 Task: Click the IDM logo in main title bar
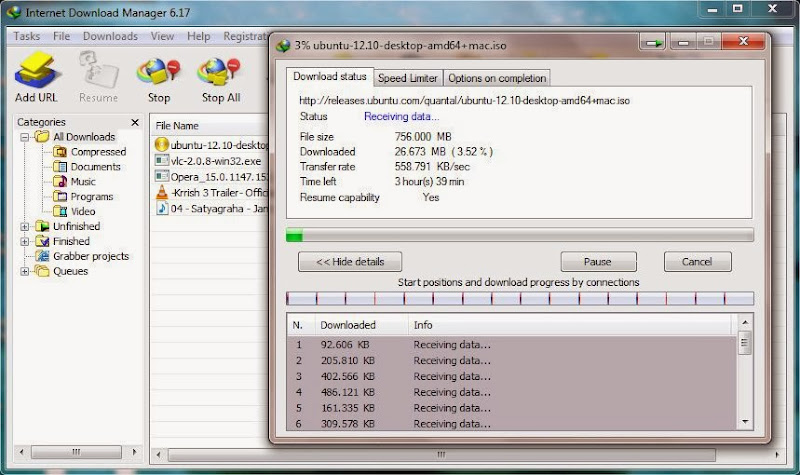pyautogui.click(x=14, y=12)
